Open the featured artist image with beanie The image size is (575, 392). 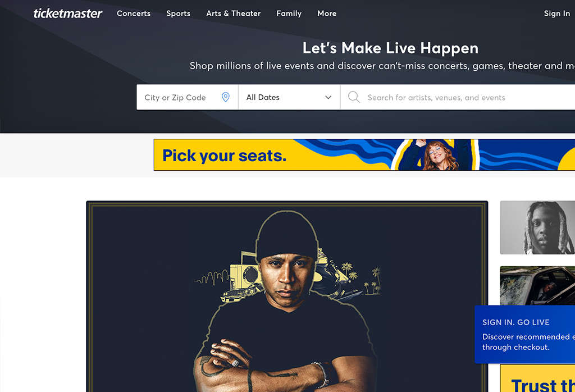point(287,297)
